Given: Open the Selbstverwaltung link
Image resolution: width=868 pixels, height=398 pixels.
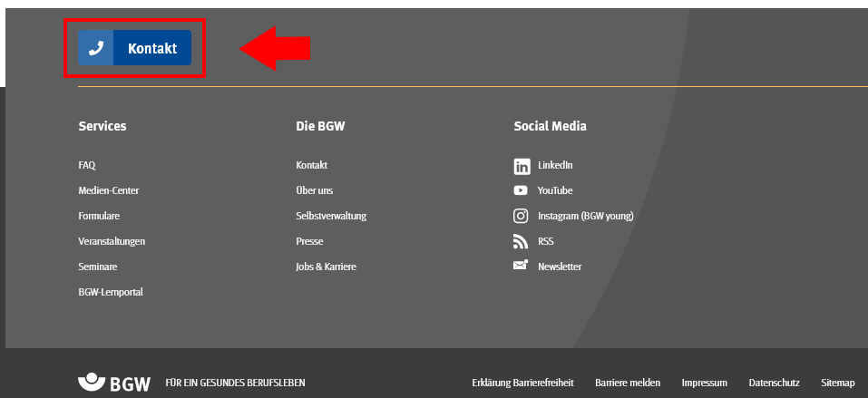Looking at the screenshot, I should point(331,216).
